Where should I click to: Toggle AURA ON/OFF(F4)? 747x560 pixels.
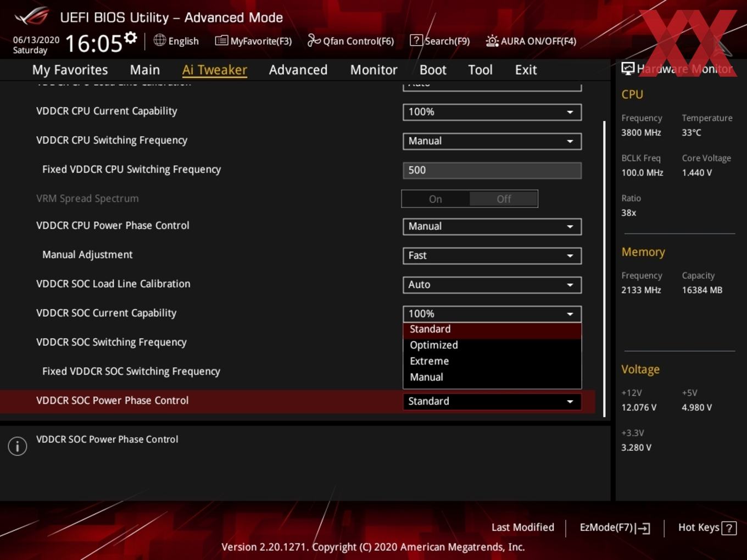click(531, 41)
